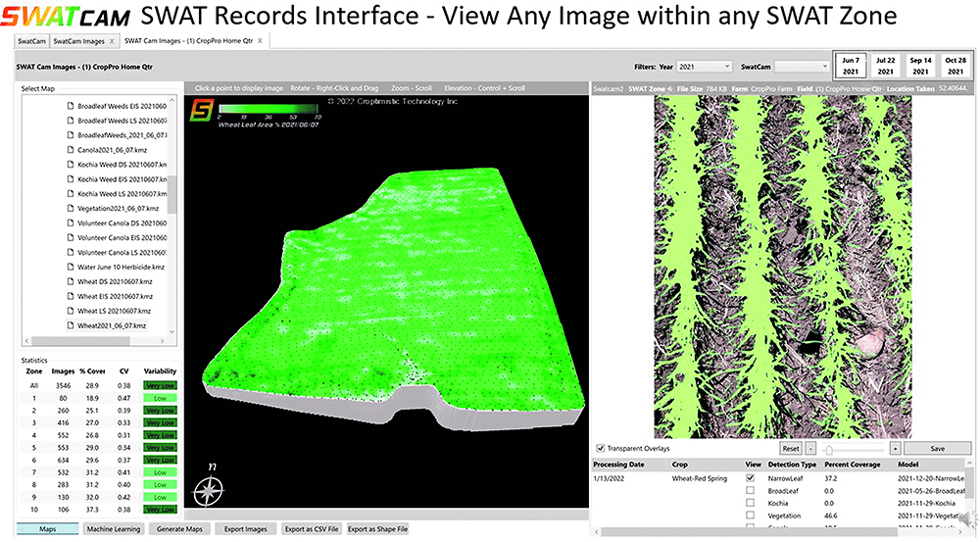
Task: Click the file icon for Wheat EIS 20210607
Action: 70,296
